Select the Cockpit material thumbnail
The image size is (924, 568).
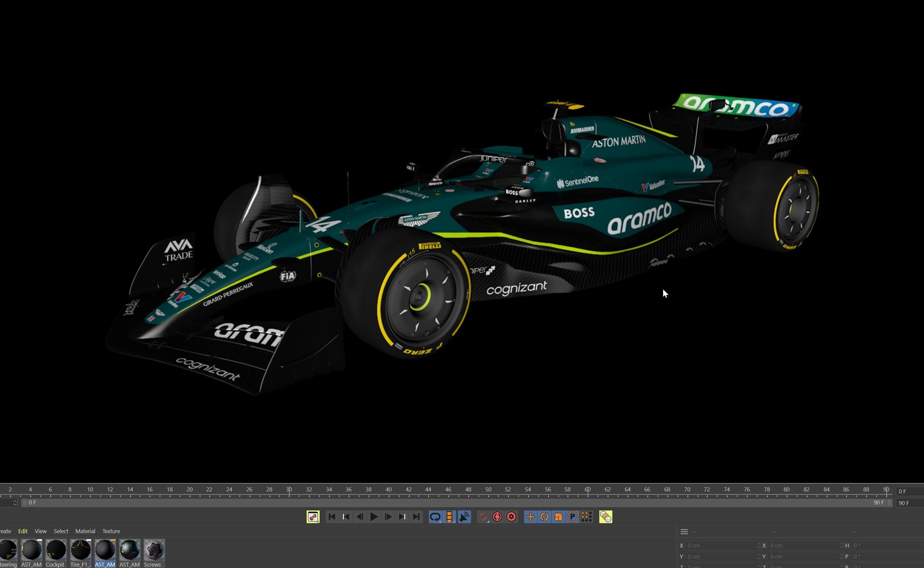pos(55,550)
